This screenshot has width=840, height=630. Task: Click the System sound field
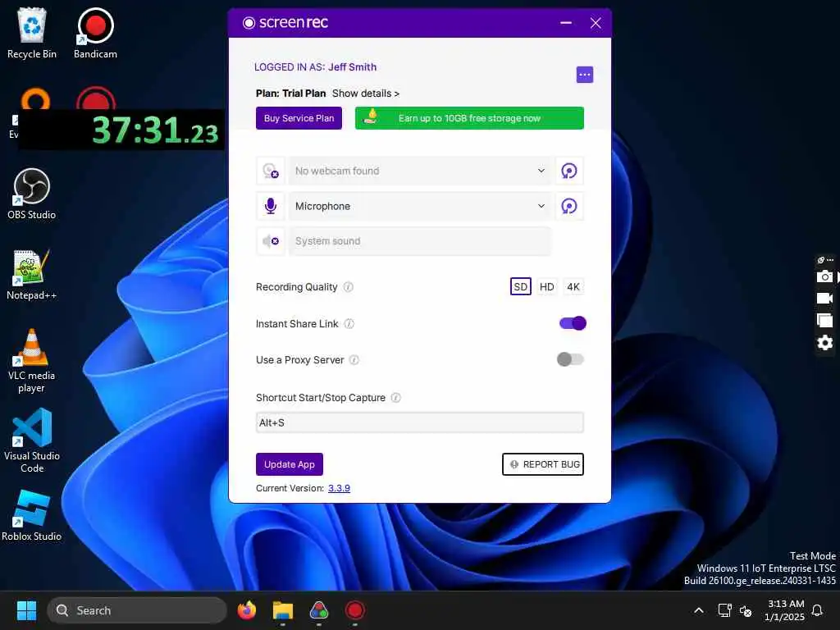(x=420, y=241)
